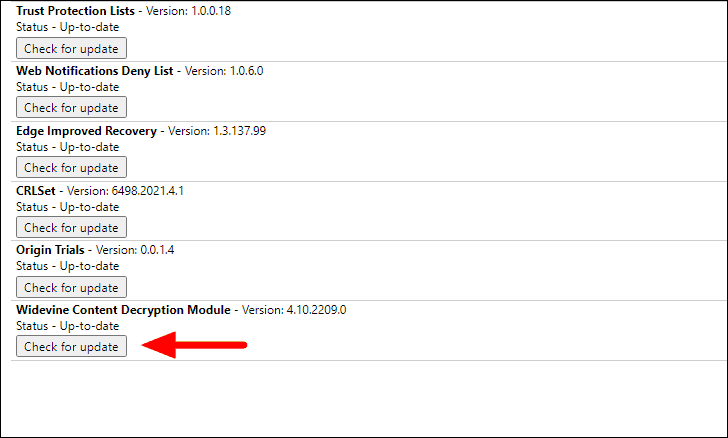Select the Edge Improved Recovery component name
Screen dimensions: 728x438
point(86,131)
